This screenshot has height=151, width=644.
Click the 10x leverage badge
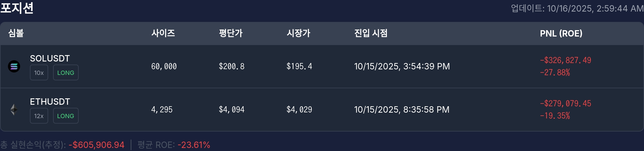(39, 73)
